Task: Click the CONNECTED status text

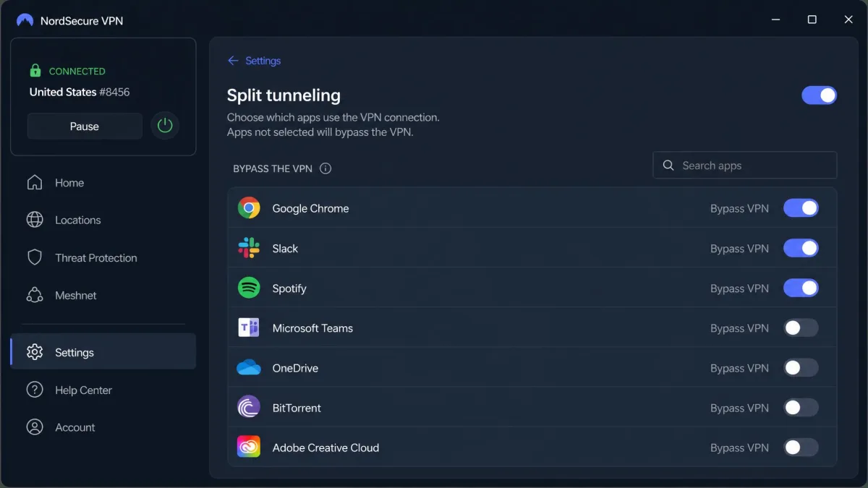Action: [77, 72]
